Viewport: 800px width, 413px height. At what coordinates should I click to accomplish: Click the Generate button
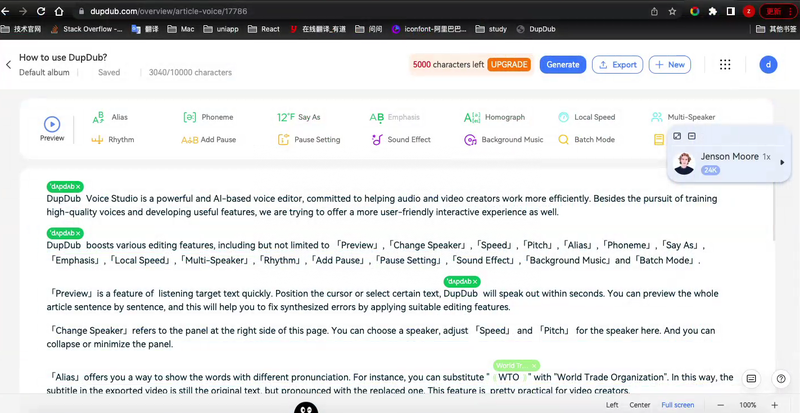tap(563, 64)
